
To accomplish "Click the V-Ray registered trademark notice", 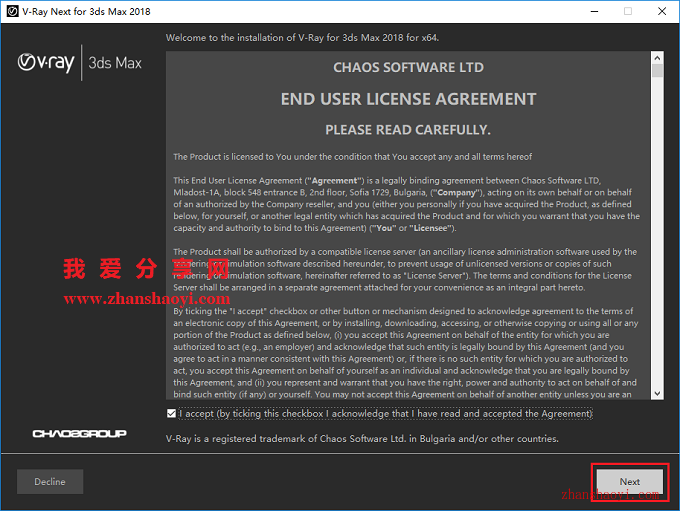I will pos(362,439).
